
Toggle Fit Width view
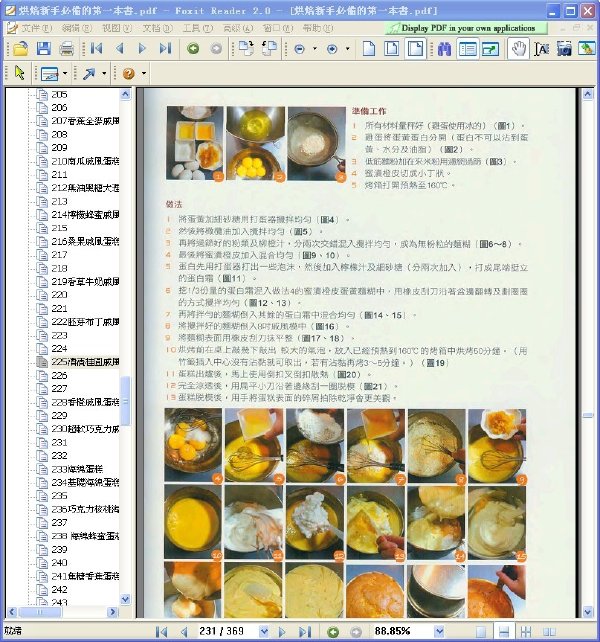coord(415,49)
